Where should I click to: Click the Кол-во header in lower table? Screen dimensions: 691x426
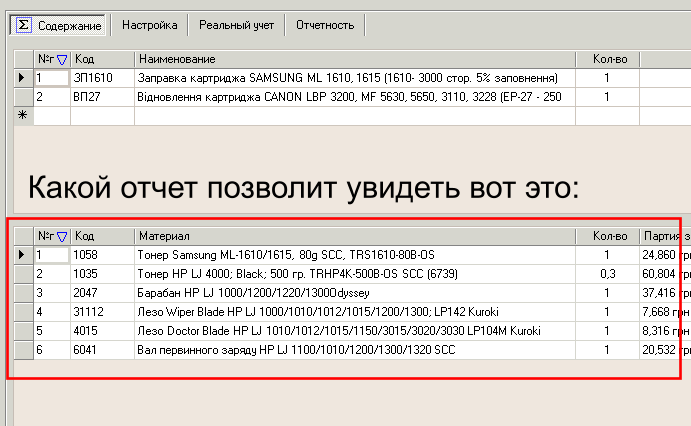click(607, 236)
